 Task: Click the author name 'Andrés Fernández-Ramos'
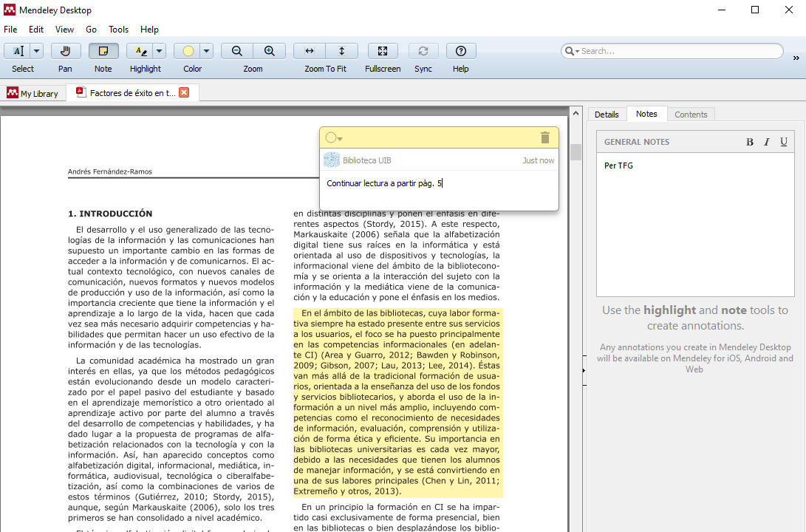[x=110, y=171]
